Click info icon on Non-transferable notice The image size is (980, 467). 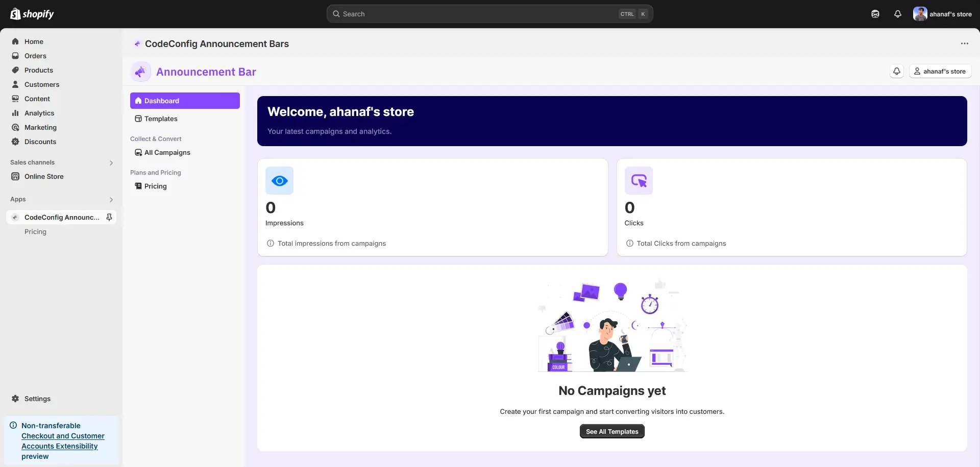tap(13, 425)
